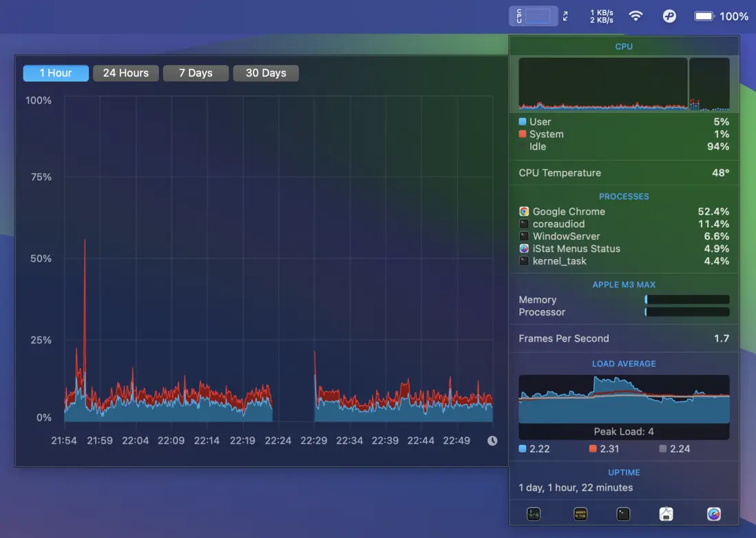The image size is (756, 538).
Task: Click the per-core bars mini graph
Action: 709,84
